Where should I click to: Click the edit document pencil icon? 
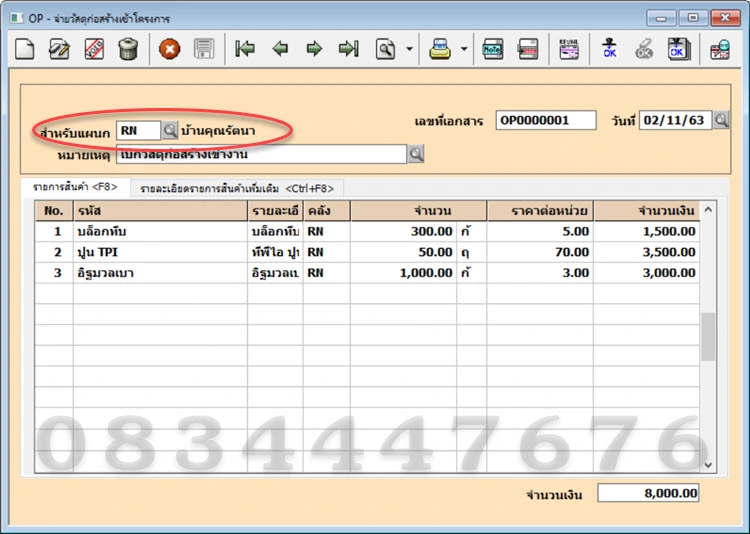tap(59, 49)
